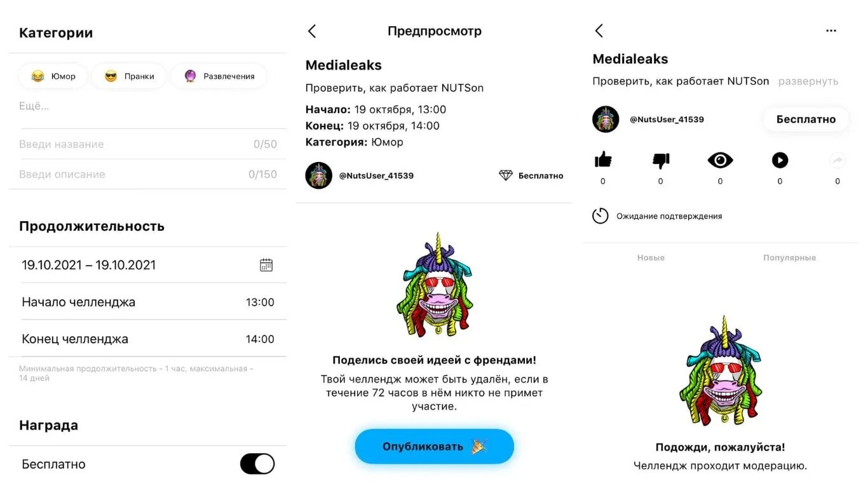Open the three-dot more options menu
The height and width of the screenshot is (488, 868).
[x=831, y=30]
